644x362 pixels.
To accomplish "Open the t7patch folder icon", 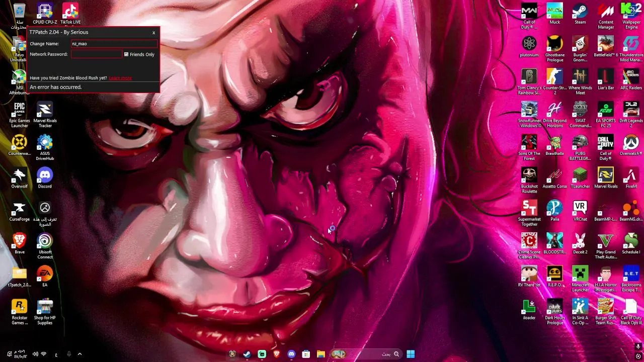I will click(x=19, y=277).
